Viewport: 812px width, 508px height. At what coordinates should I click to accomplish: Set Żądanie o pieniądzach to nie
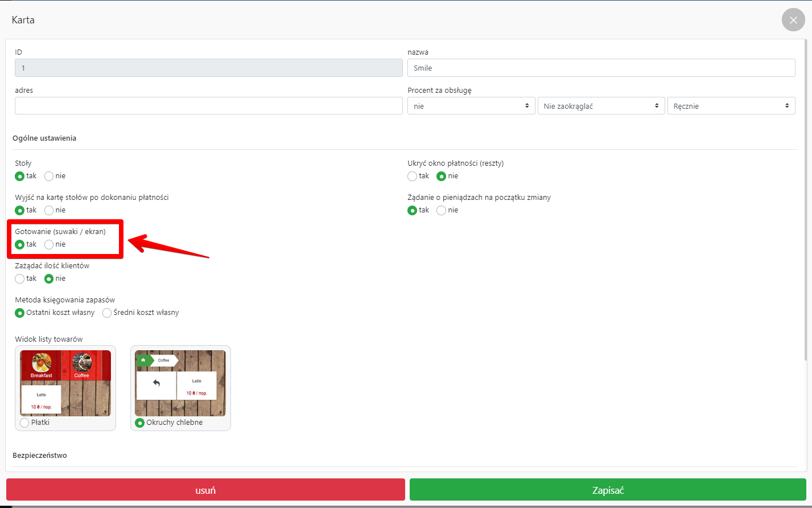(x=442, y=210)
